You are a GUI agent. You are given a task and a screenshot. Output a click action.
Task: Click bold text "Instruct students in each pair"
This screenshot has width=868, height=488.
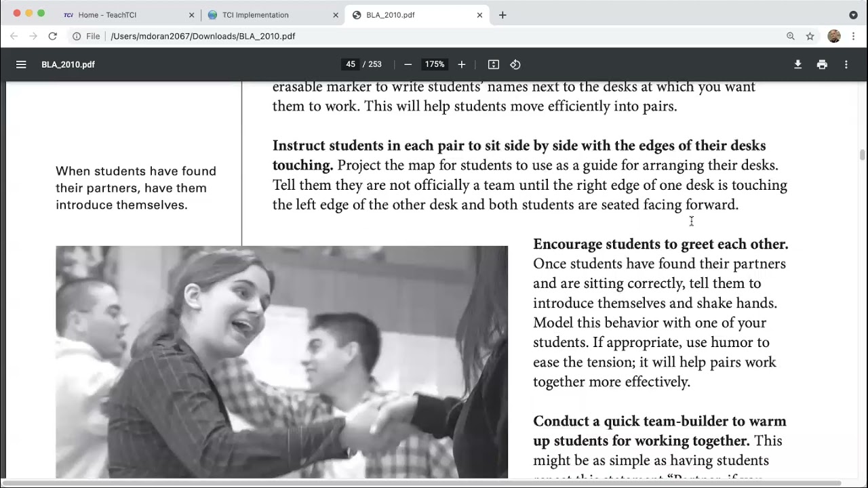tap(368, 146)
